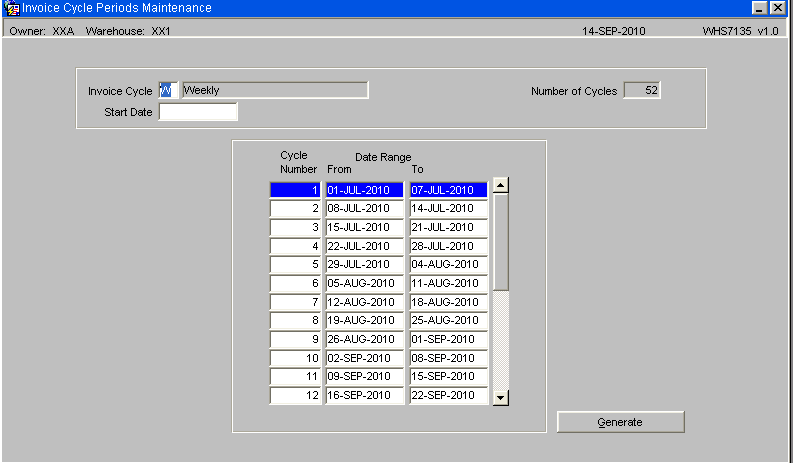Select cycle number 7 cell

[x=295, y=302]
